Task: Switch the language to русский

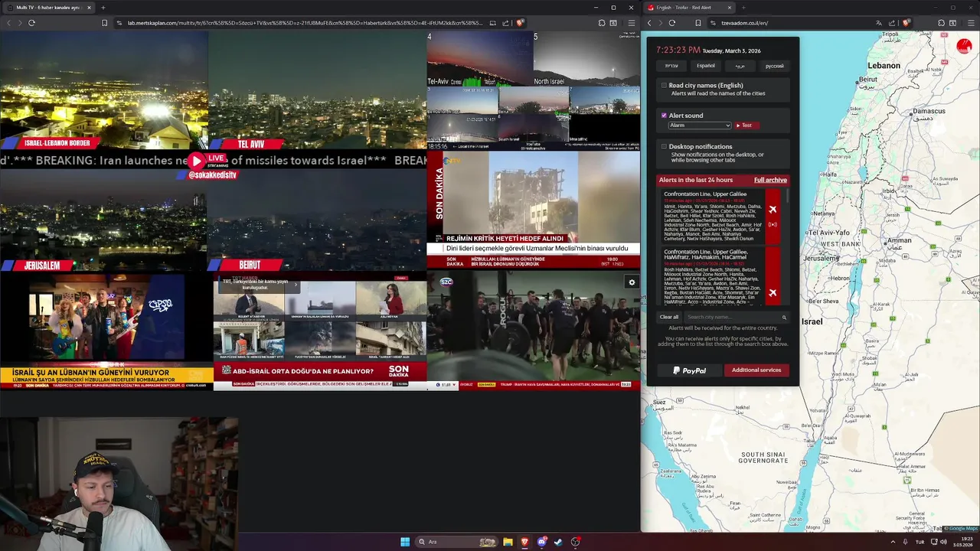Action: point(775,66)
